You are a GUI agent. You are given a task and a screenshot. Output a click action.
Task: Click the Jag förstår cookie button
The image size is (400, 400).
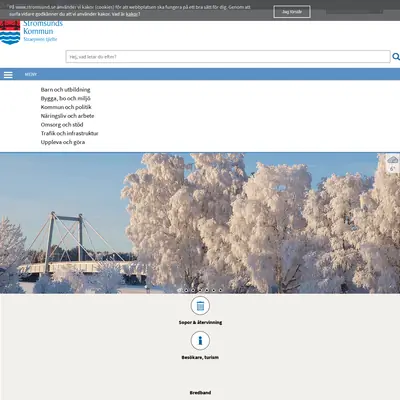pos(292,12)
